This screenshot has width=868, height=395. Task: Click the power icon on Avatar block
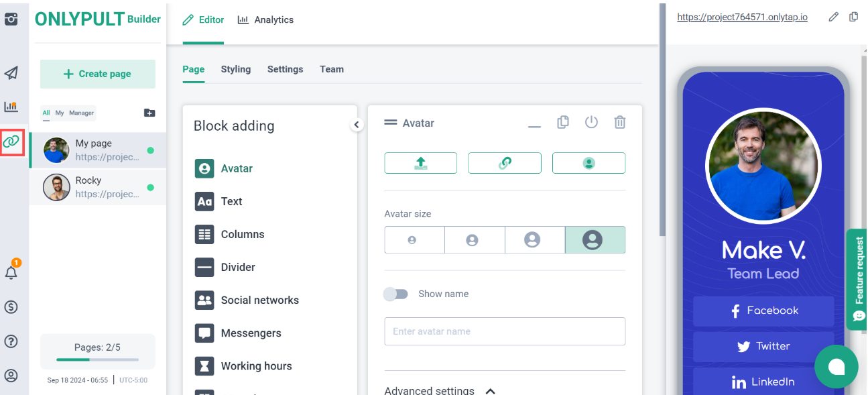pos(591,122)
